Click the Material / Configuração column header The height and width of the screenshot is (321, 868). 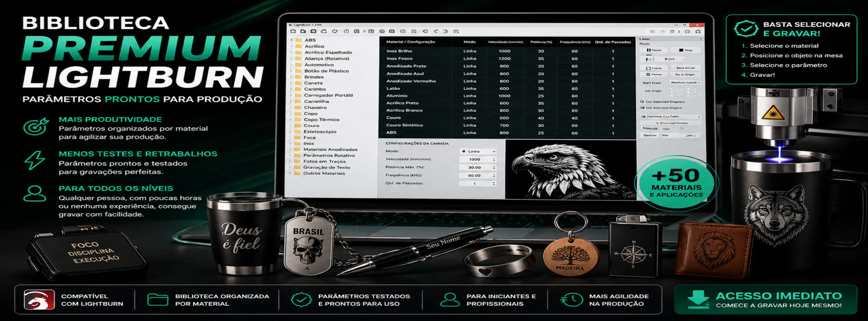[411, 42]
